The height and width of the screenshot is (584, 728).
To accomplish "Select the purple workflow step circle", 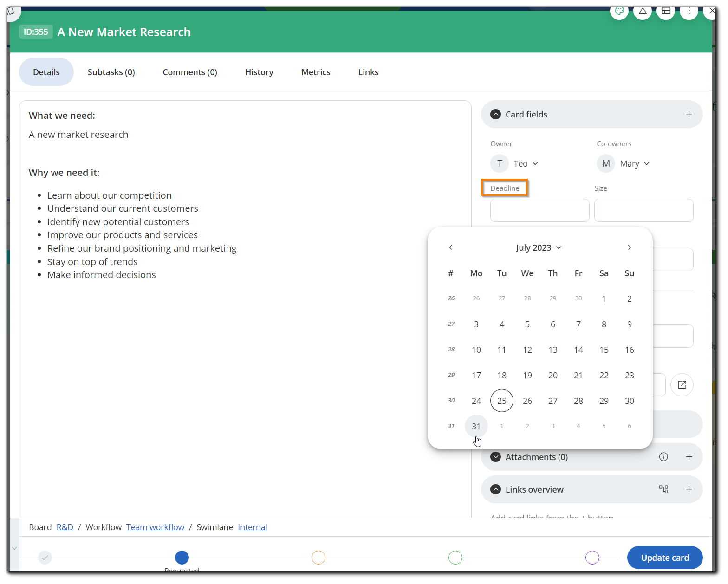I will [592, 557].
